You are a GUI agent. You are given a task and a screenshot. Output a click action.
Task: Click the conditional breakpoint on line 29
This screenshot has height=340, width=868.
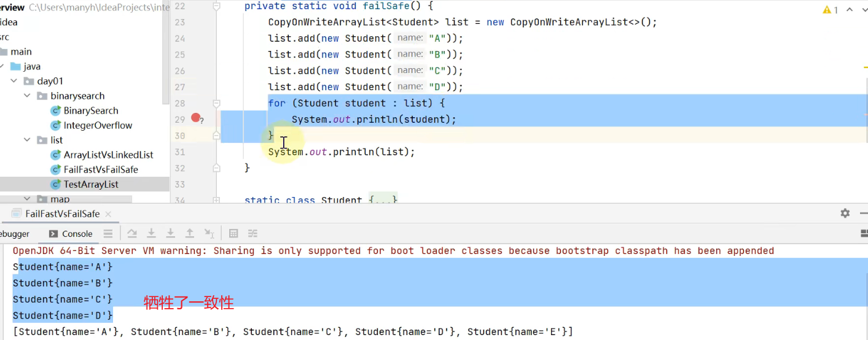[197, 118]
